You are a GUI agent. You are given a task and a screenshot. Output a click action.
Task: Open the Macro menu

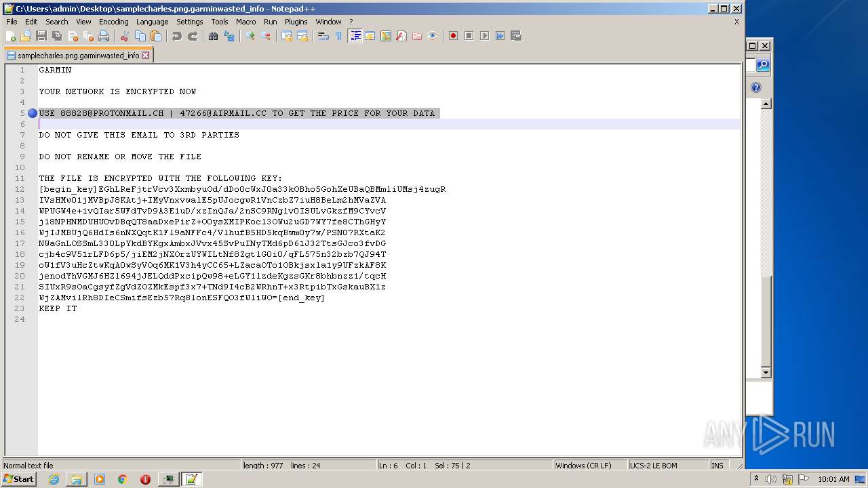click(245, 22)
